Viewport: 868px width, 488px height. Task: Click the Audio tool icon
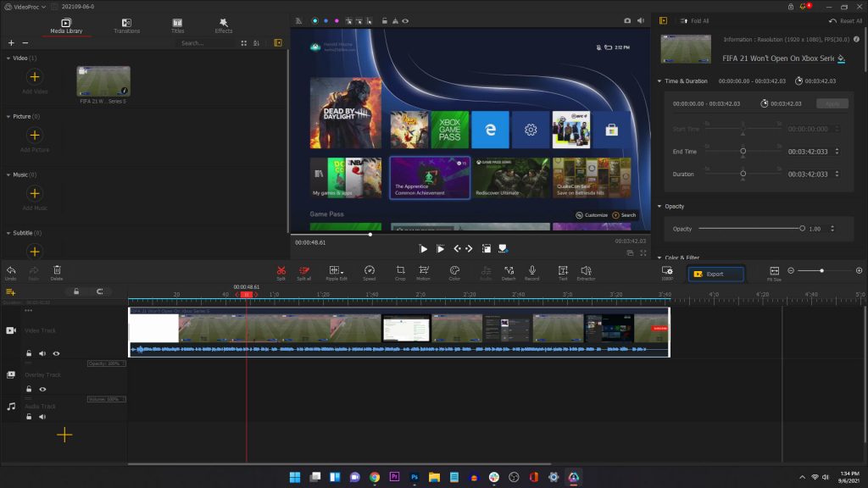[486, 272]
